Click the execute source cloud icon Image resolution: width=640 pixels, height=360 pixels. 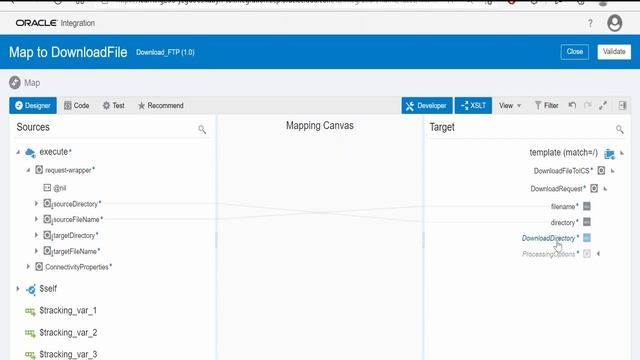(30, 153)
